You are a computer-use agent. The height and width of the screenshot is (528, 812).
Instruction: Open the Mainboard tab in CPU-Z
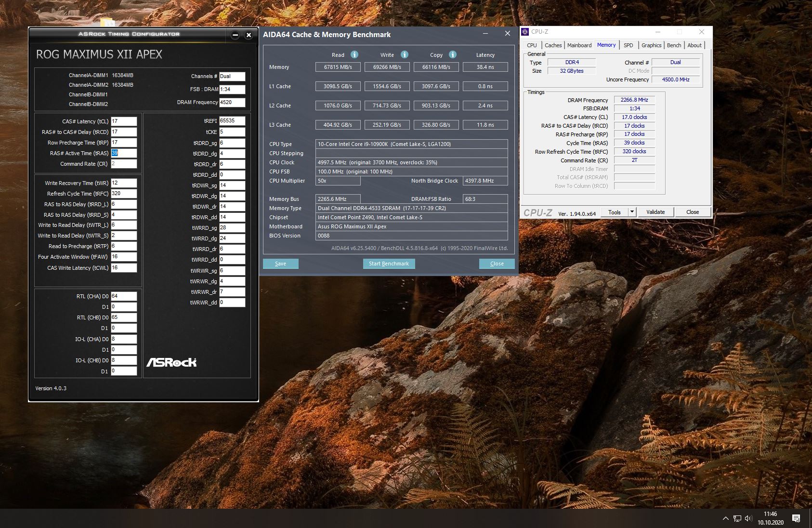click(579, 45)
